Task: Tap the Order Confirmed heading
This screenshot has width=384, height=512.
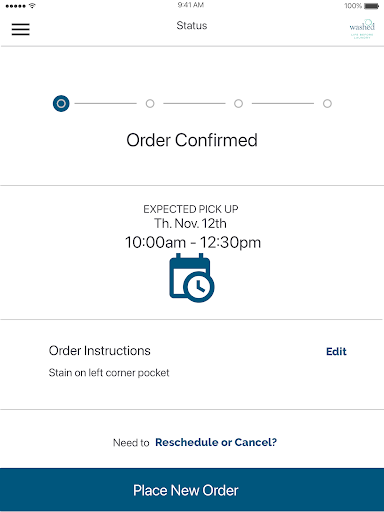Action: pos(192,140)
